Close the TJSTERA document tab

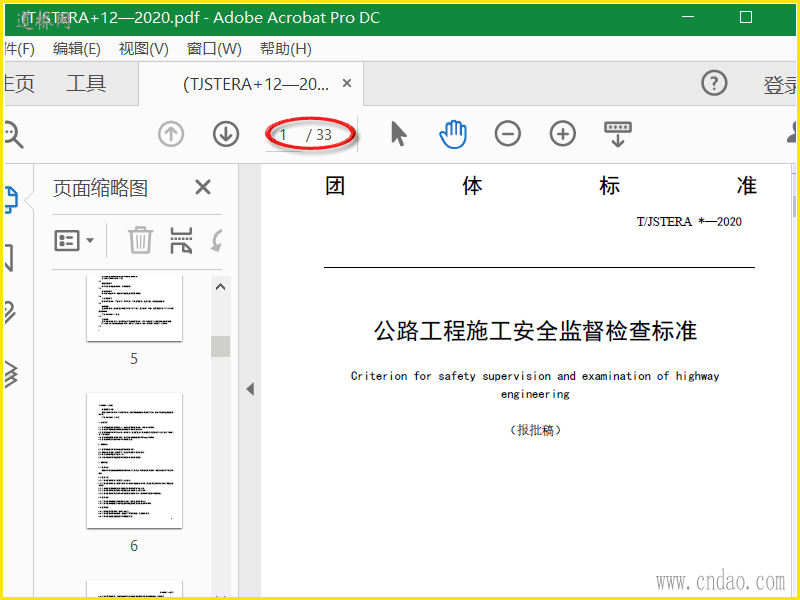(x=347, y=83)
